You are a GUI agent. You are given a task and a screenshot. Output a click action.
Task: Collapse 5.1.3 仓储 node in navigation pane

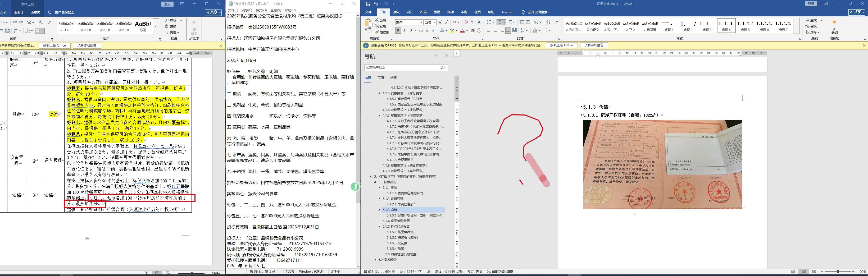(379, 210)
